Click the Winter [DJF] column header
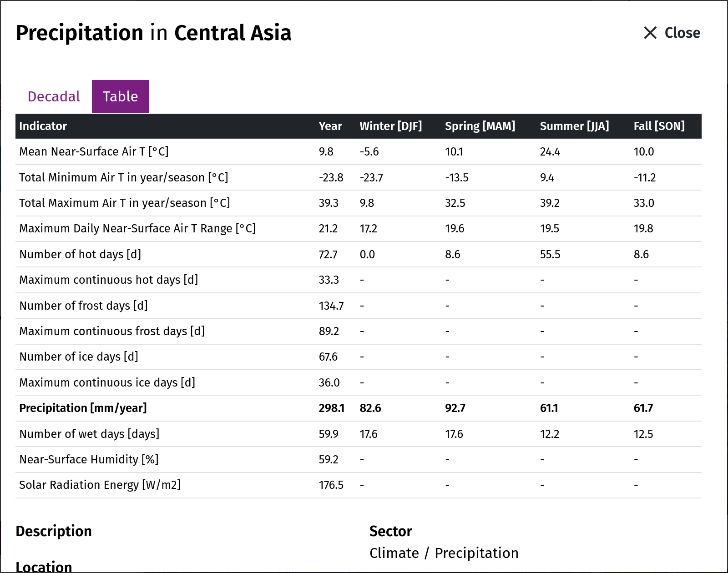This screenshot has width=728, height=573. click(x=391, y=126)
